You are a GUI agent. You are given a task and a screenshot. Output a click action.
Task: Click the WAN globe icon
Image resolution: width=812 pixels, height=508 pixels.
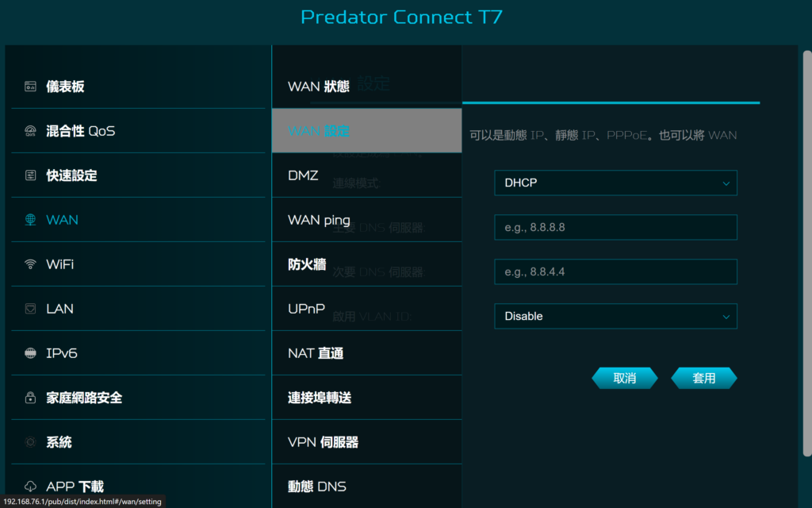tap(31, 220)
